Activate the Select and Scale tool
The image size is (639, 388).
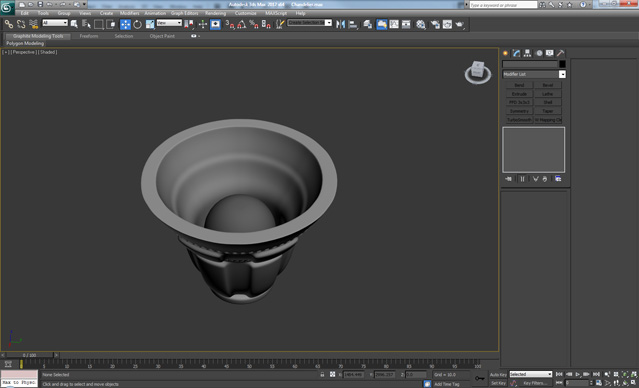(x=150, y=24)
